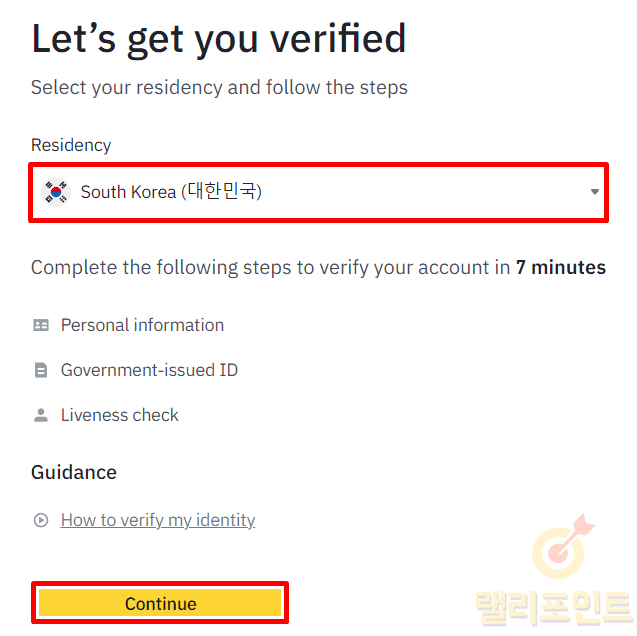
Task: Click the Residency field label
Action: 71,145
